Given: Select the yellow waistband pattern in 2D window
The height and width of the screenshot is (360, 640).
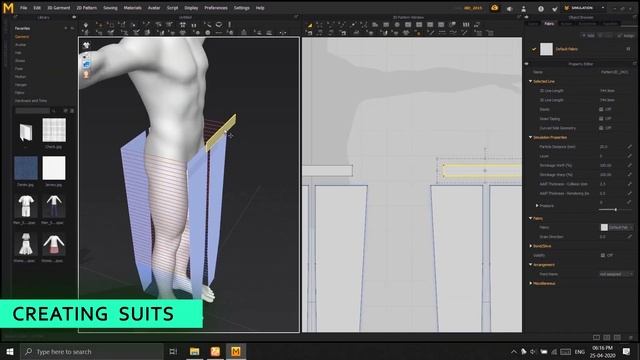Looking at the screenshot, I should coord(482,171).
